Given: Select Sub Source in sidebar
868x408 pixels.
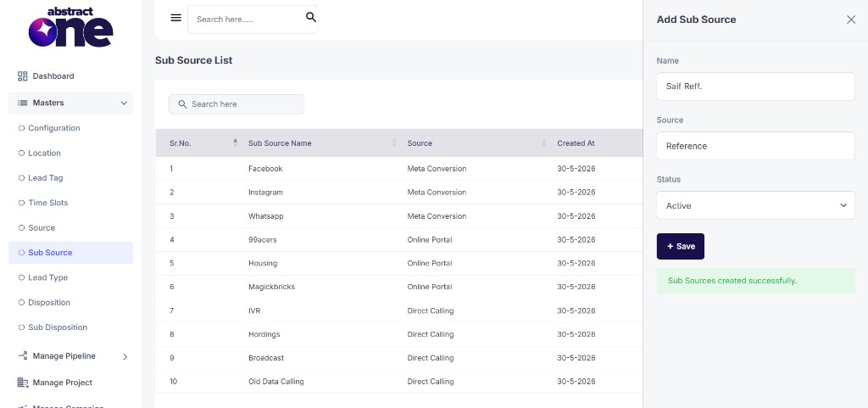Looking at the screenshot, I should (71, 253).
